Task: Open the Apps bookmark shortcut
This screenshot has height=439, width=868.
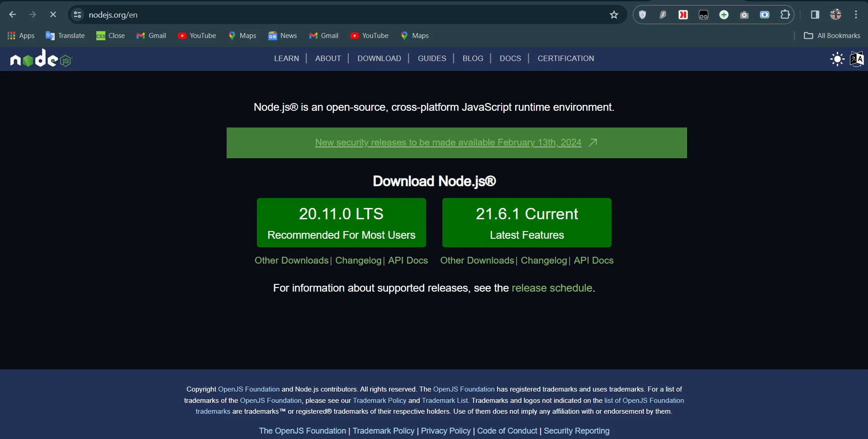Action: pyautogui.click(x=21, y=36)
